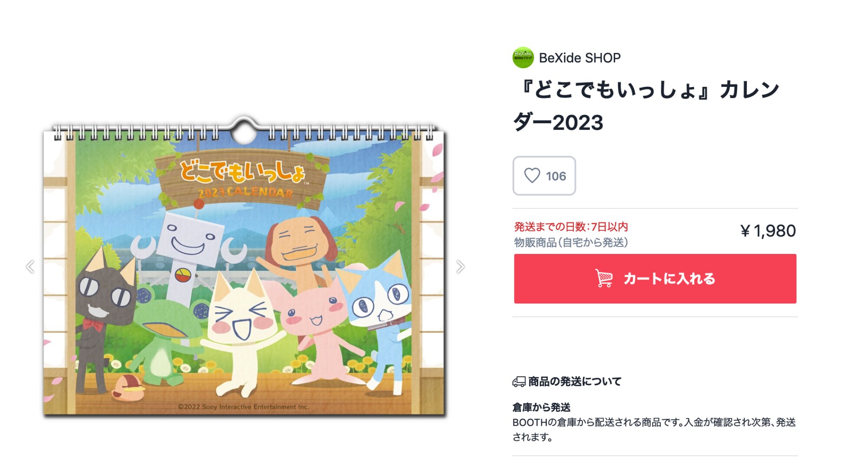Click the product title カレンダー2023
Viewport: 868px width, 464px height.
tap(647, 106)
